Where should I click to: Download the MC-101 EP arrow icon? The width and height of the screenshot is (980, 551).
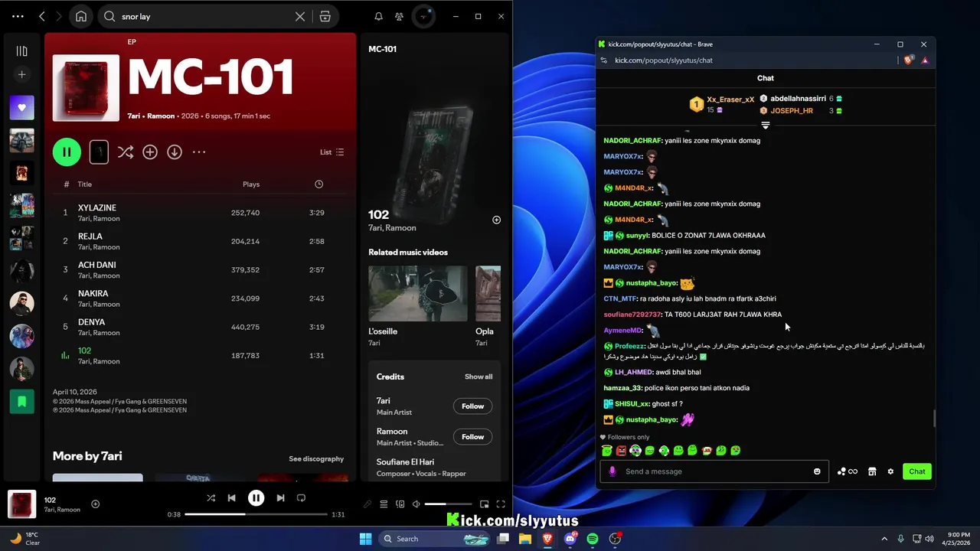pyautogui.click(x=175, y=152)
